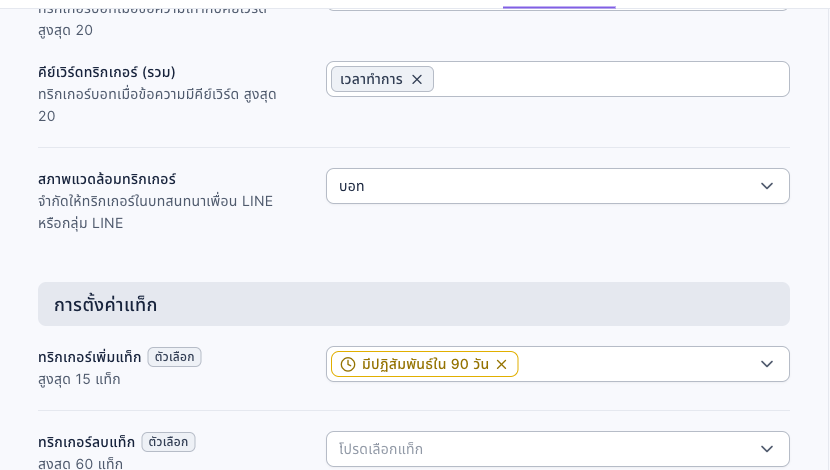Viewport: 830px width, 470px height.
Task: Focus the keyword input beside เวลาทำการ chip
Action: [609, 79]
